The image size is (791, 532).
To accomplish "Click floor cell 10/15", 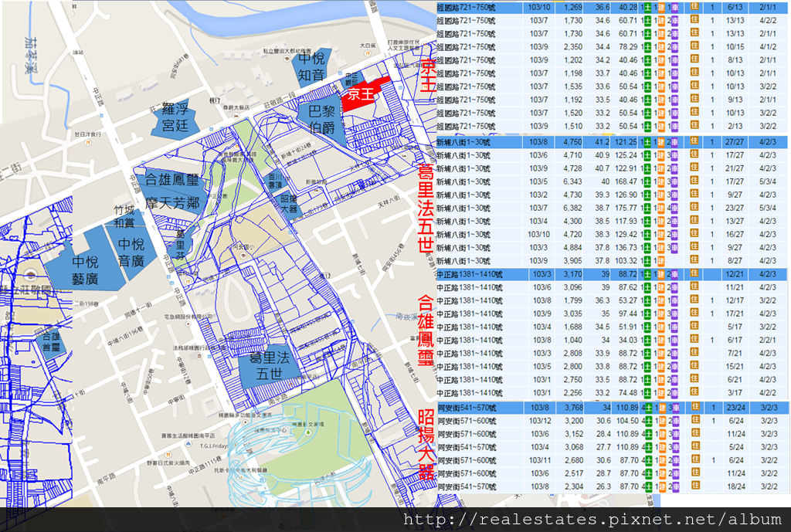I will point(735,47).
